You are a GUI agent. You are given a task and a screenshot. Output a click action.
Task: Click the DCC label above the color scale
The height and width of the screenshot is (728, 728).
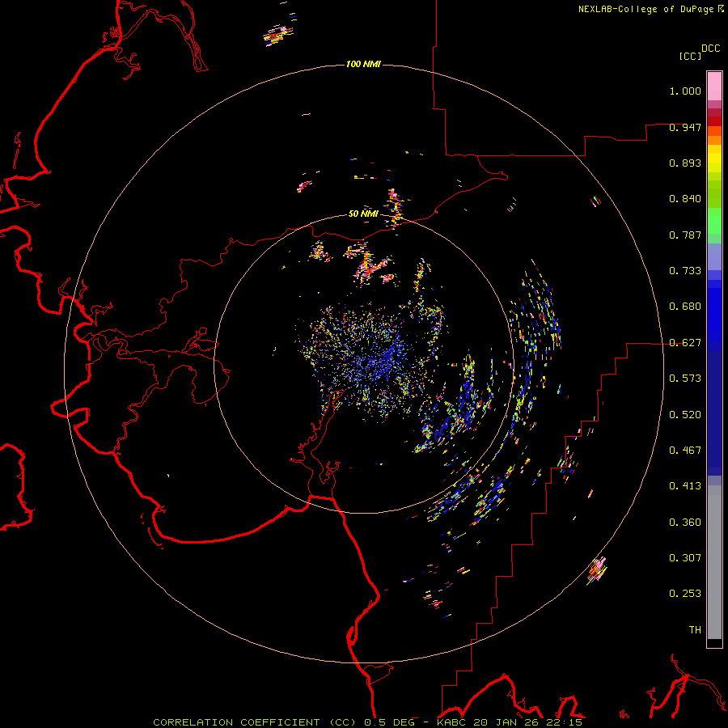pyautogui.click(x=711, y=49)
